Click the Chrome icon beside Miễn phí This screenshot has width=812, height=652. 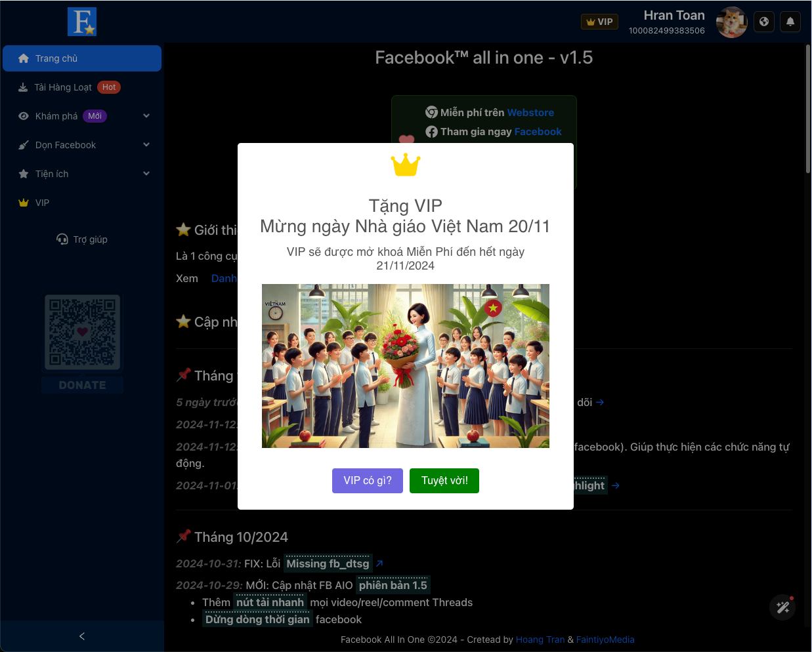[x=431, y=112]
